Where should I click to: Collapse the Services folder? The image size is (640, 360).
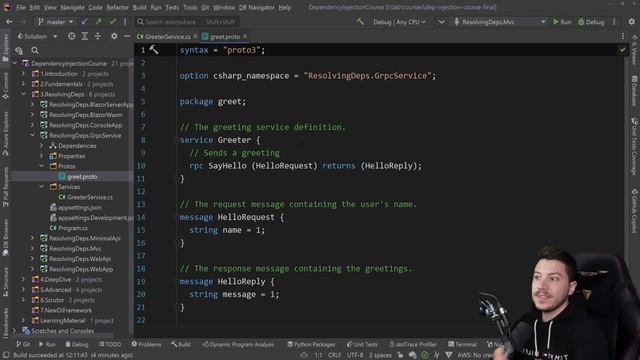point(41,187)
